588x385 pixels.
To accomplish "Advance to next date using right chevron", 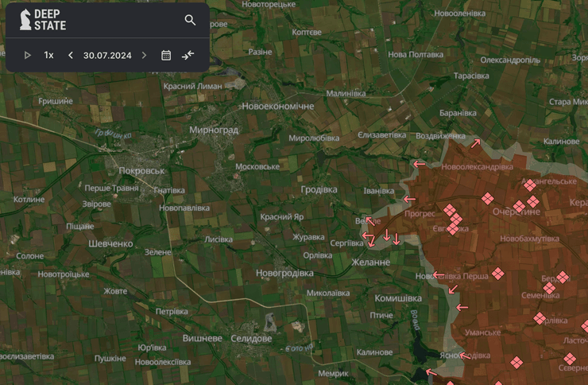I will 144,55.
